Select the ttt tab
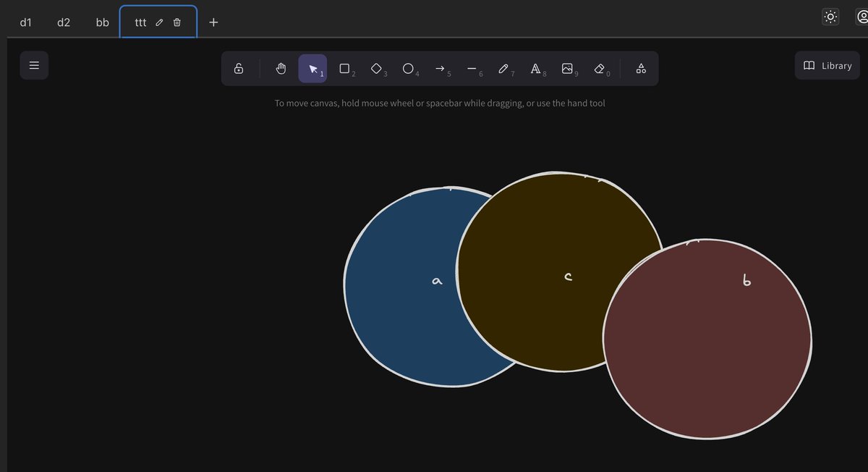The image size is (868, 472). pyautogui.click(x=141, y=22)
